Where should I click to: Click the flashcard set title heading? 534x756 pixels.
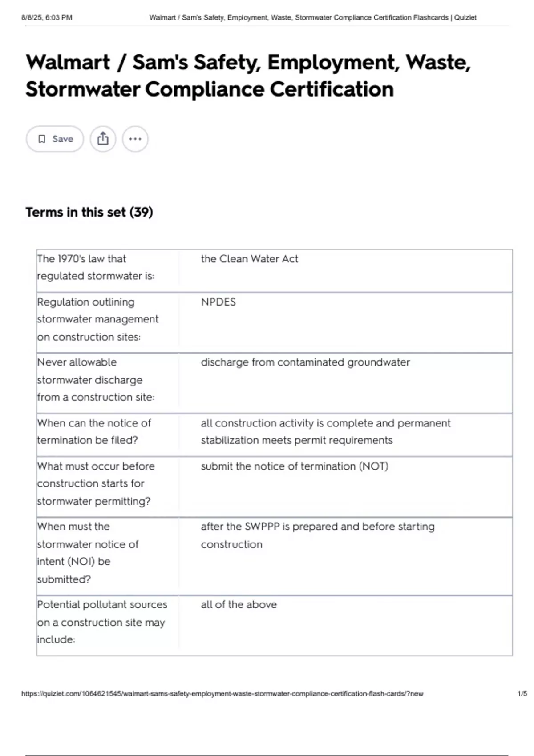248,75
